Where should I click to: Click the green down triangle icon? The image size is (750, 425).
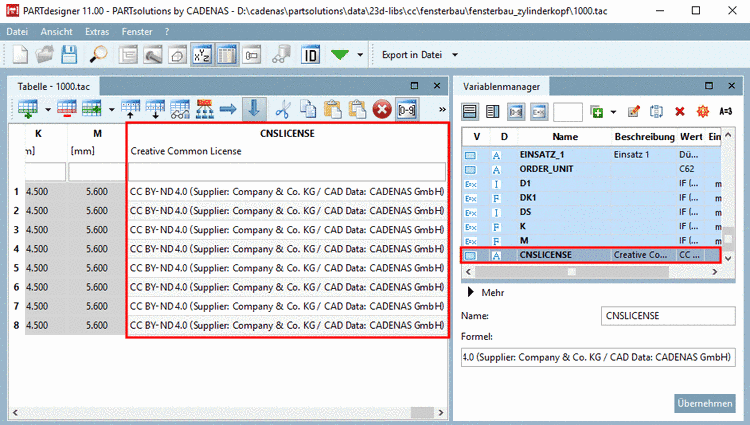340,55
